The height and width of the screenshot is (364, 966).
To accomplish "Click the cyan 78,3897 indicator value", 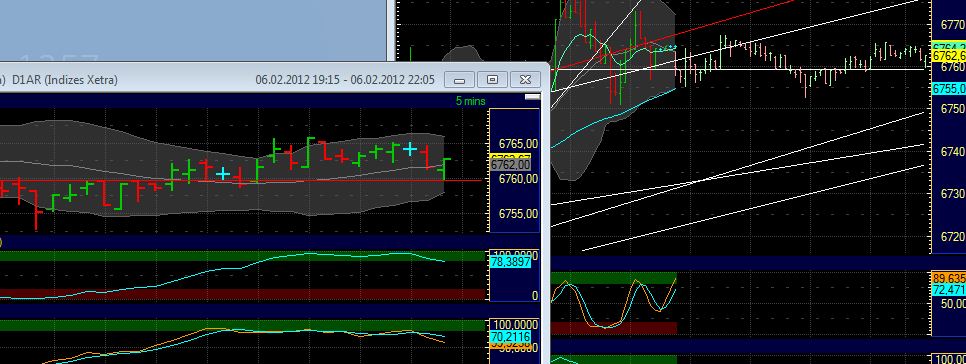I will 510,262.
